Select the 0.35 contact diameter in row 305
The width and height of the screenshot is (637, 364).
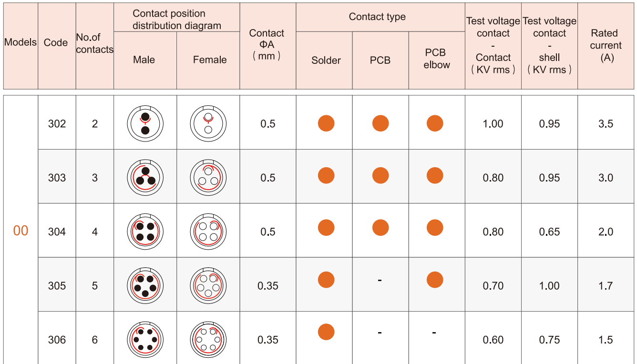click(268, 286)
